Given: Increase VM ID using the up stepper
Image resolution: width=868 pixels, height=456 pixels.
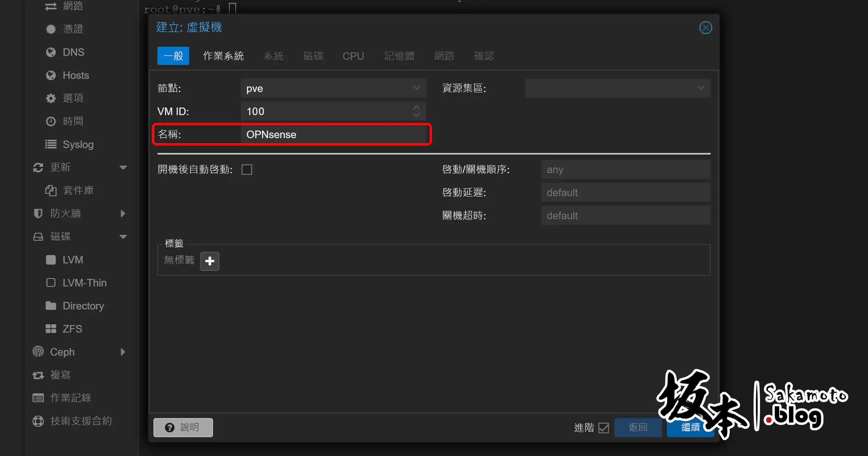Looking at the screenshot, I should click(x=416, y=108).
